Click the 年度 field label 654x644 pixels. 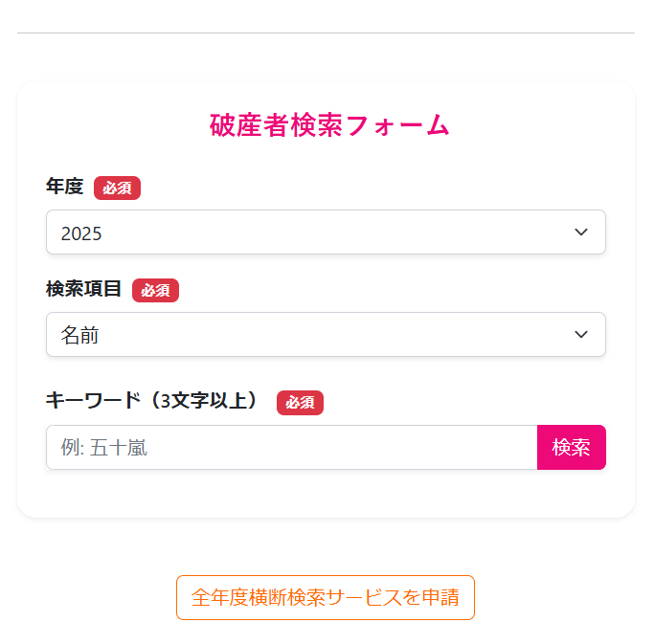pos(65,187)
